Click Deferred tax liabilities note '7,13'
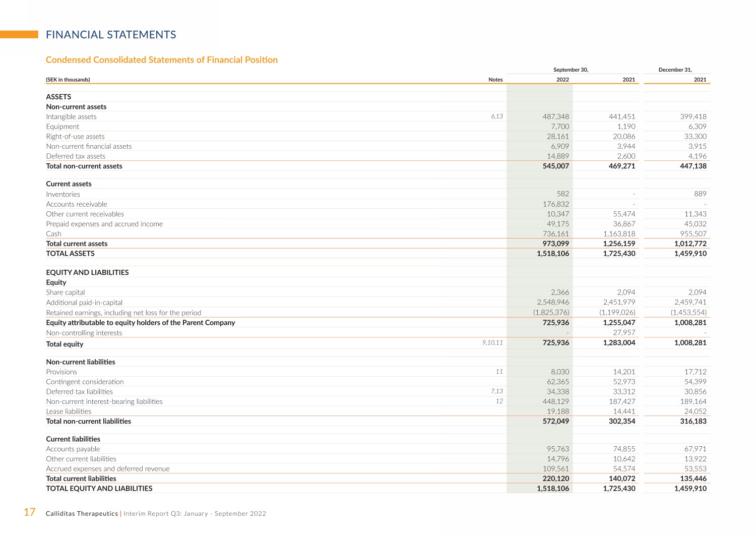 [496, 391]
